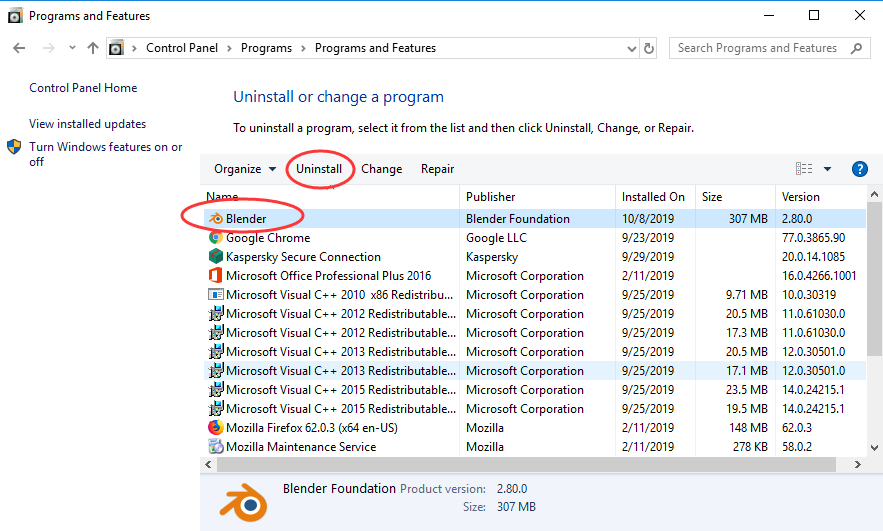Open Turn Windows features on or off
883x531 pixels.
tap(106, 154)
